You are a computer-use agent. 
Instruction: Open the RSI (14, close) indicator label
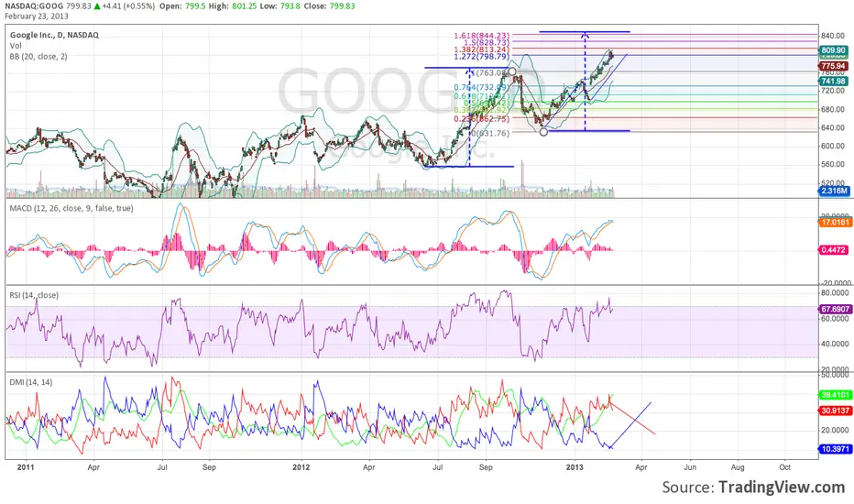click(x=34, y=295)
